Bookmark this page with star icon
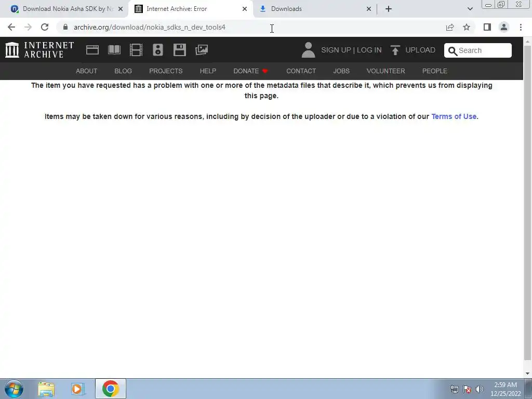This screenshot has height=399, width=532. [467, 27]
